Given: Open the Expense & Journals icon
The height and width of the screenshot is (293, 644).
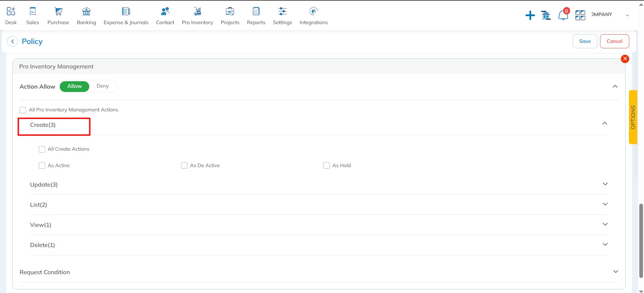Looking at the screenshot, I should pyautogui.click(x=126, y=12).
